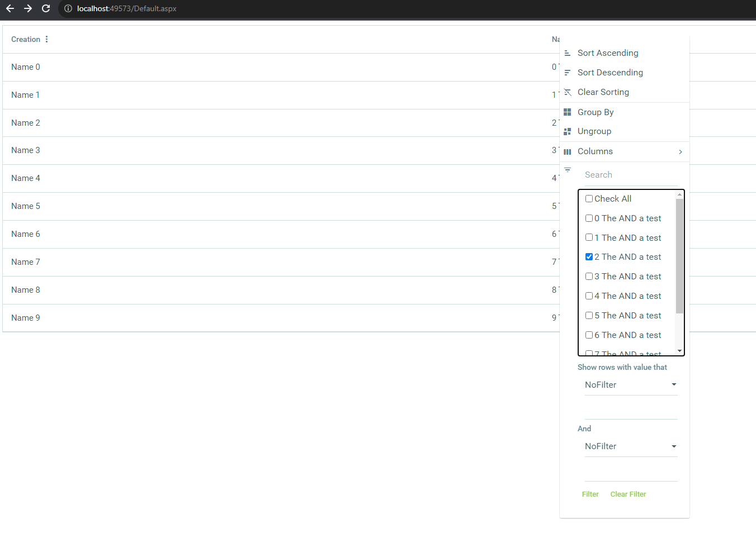Reload the page with browser refresh
Image resolution: width=756 pixels, height=557 pixels.
(x=46, y=8)
